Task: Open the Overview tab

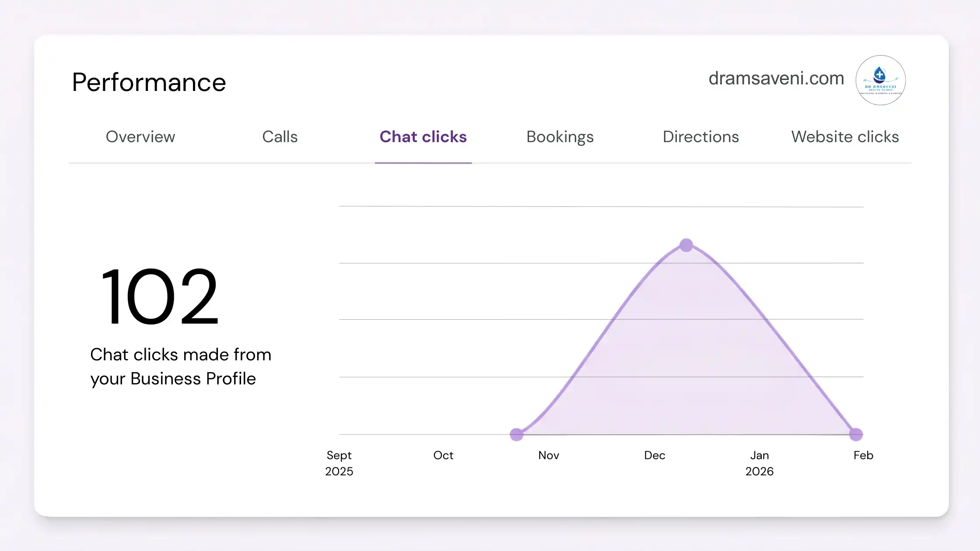Action: point(140,137)
